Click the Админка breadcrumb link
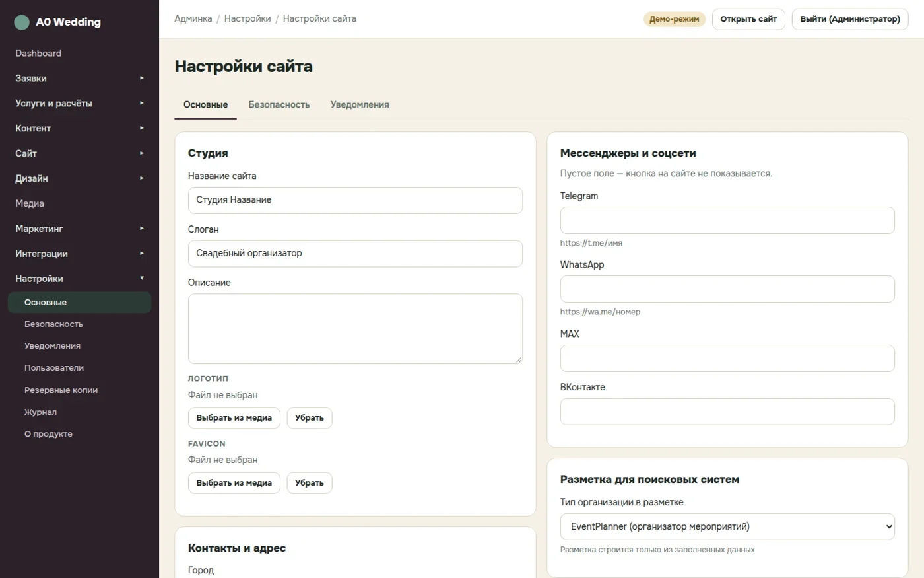This screenshot has width=924, height=578. pos(193,18)
